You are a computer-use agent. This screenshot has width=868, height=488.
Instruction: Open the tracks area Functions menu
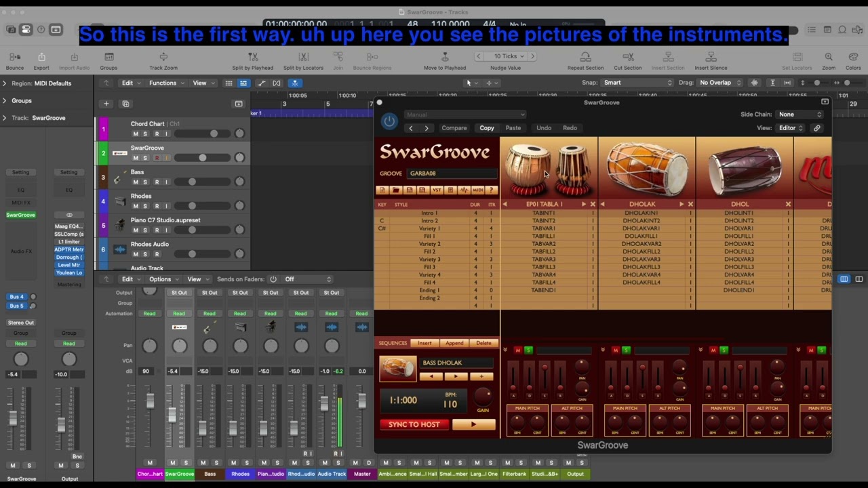[x=166, y=83]
